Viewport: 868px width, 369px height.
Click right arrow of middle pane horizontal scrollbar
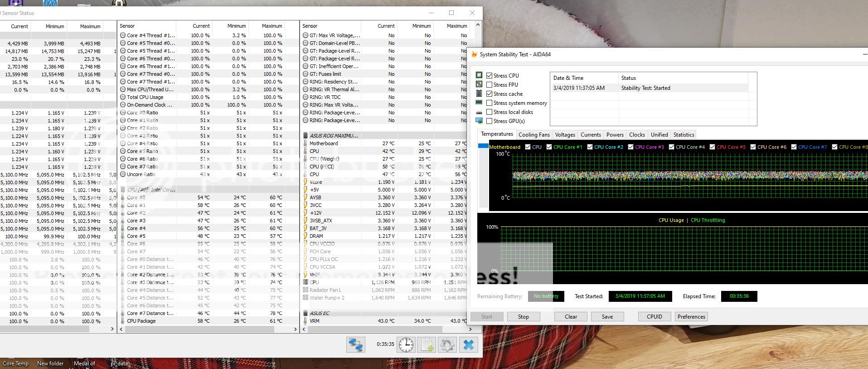[x=295, y=329]
